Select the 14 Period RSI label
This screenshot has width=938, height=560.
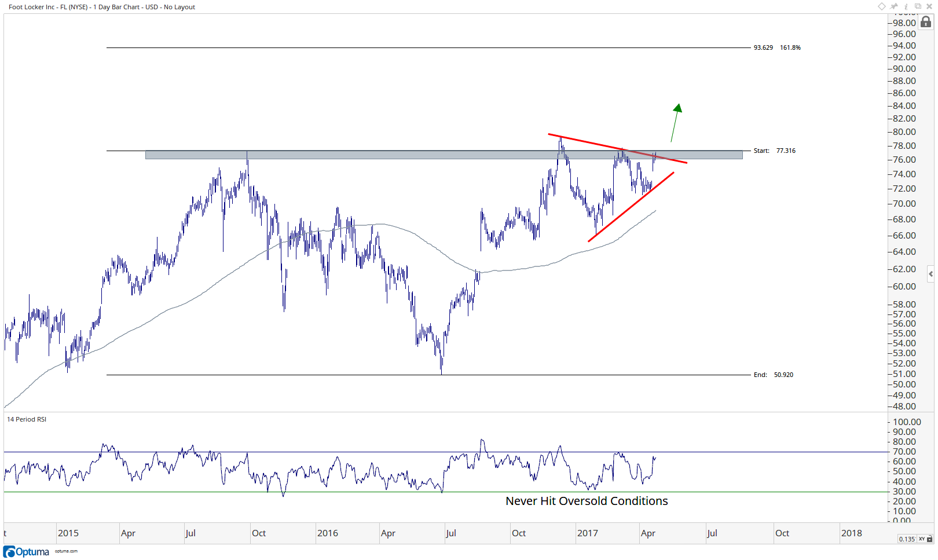27,419
